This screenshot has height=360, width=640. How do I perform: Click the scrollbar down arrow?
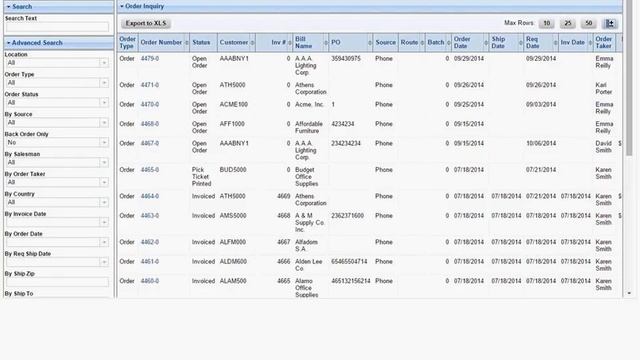pos(629,293)
